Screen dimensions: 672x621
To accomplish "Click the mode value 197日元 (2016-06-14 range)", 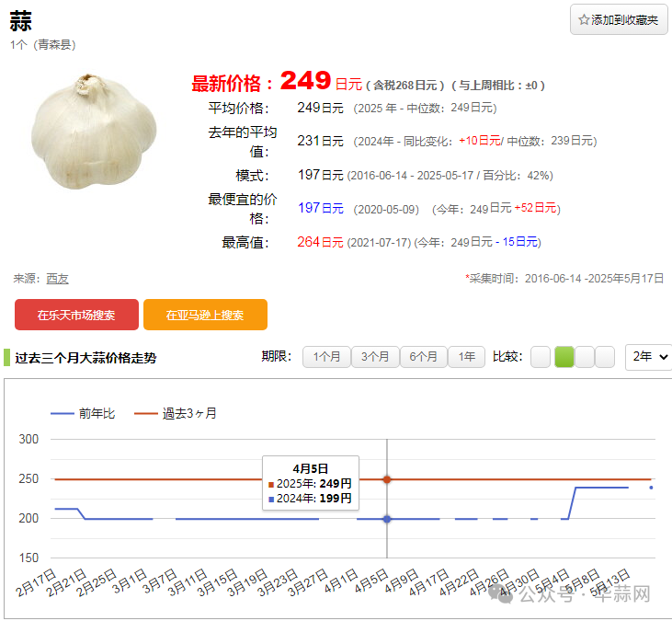I will pyautogui.click(x=321, y=175).
